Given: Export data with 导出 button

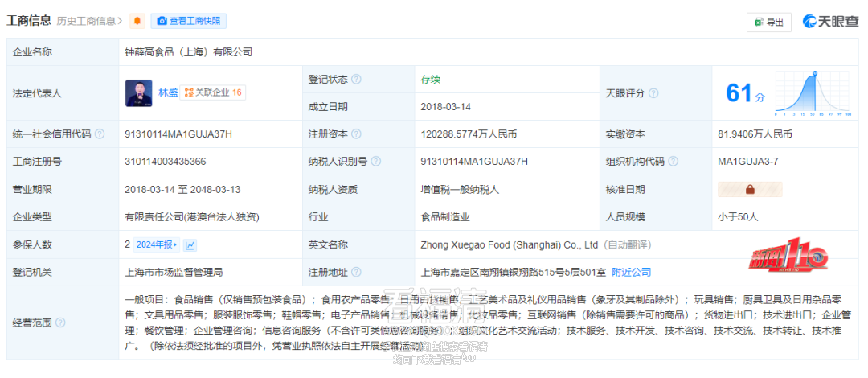Looking at the screenshot, I should (769, 23).
